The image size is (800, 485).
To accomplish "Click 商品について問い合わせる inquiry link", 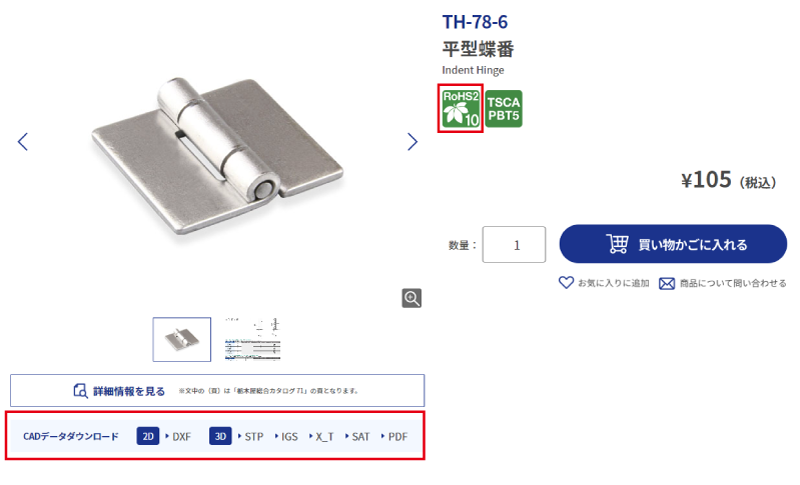I will [733, 284].
